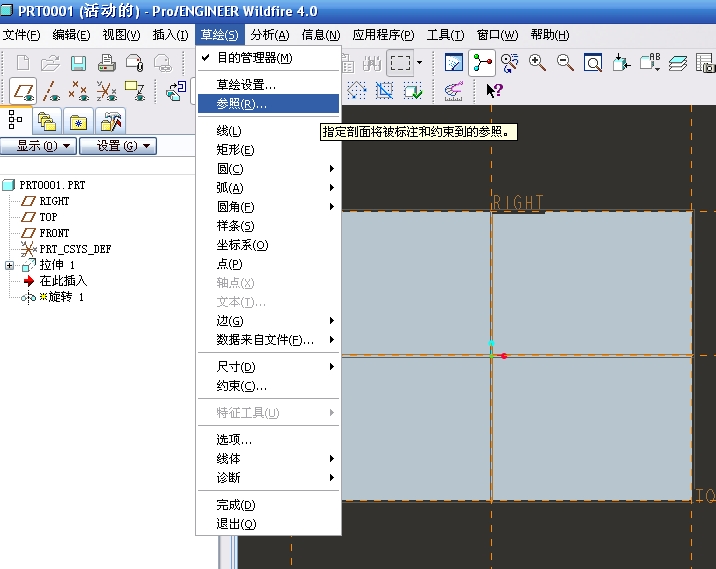Select the TOP datum plane in model tree
716x569 pixels.
(48, 217)
